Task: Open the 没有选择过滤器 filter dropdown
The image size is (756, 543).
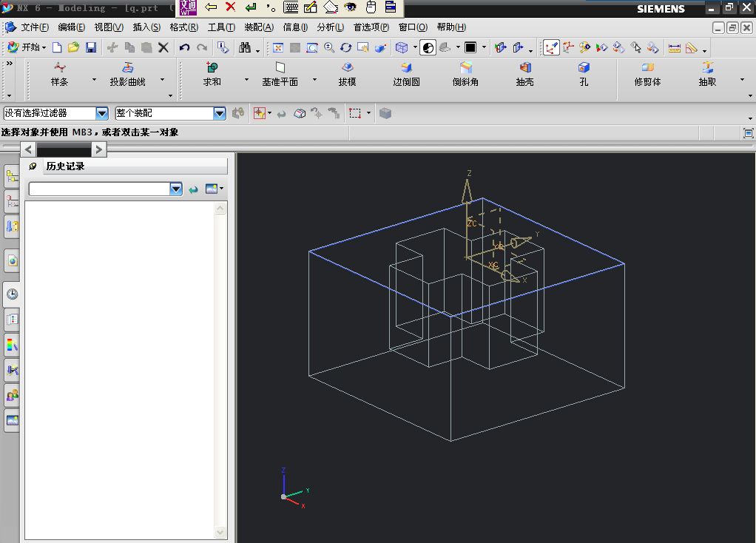Action: pos(102,113)
